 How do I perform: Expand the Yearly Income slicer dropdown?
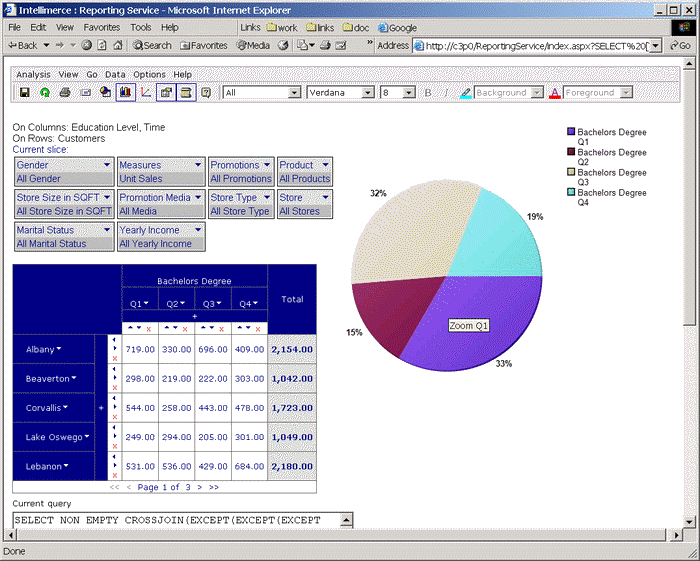[x=198, y=230]
